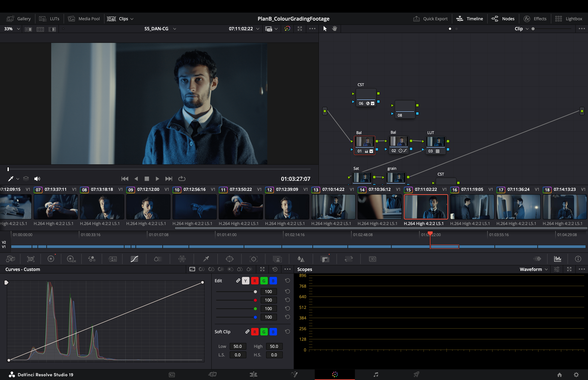This screenshot has width=588, height=380.
Task: Open the Color Wheels palette icon
Action: [51, 259]
